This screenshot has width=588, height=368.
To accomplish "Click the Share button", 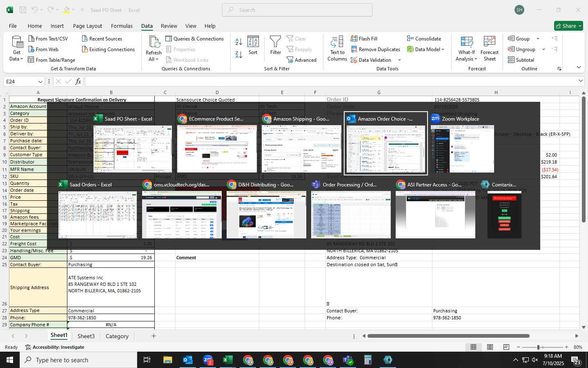I will pyautogui.click(x=568, y=26).
